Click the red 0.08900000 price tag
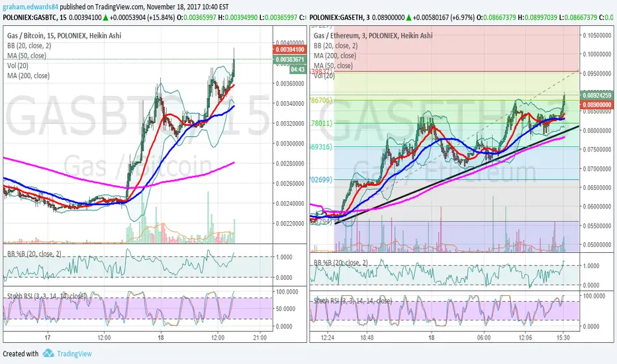This screenshot has width=617, height=364. tap(597, 105)
